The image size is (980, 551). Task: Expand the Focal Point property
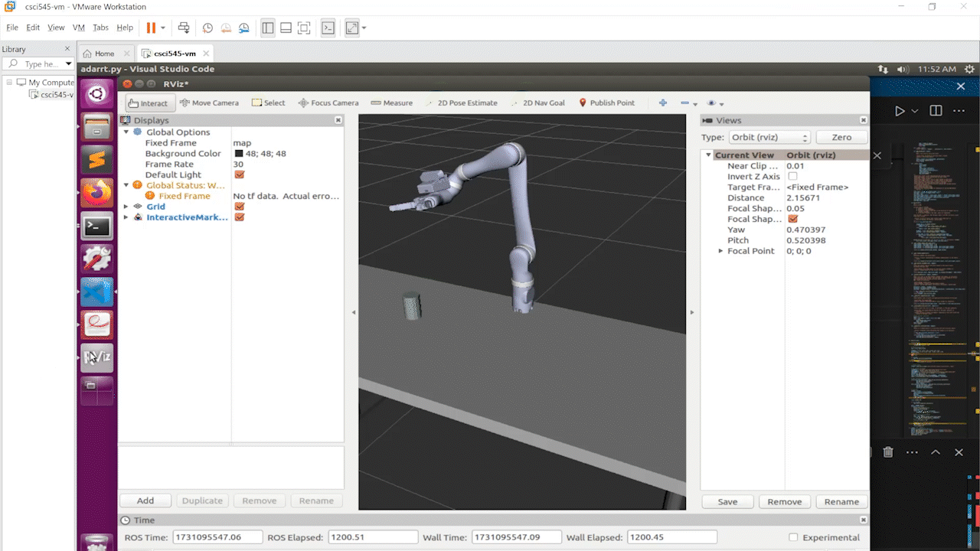(720, 251)
